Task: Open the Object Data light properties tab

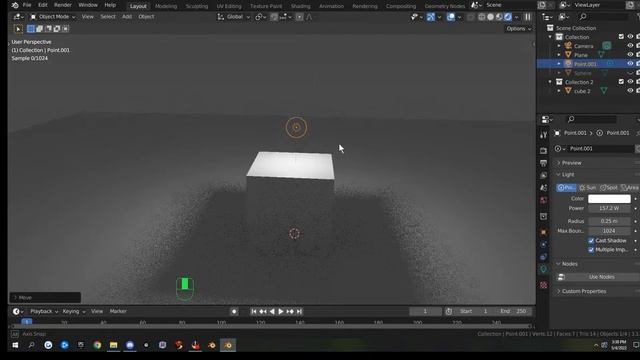Action: (543, 269)
